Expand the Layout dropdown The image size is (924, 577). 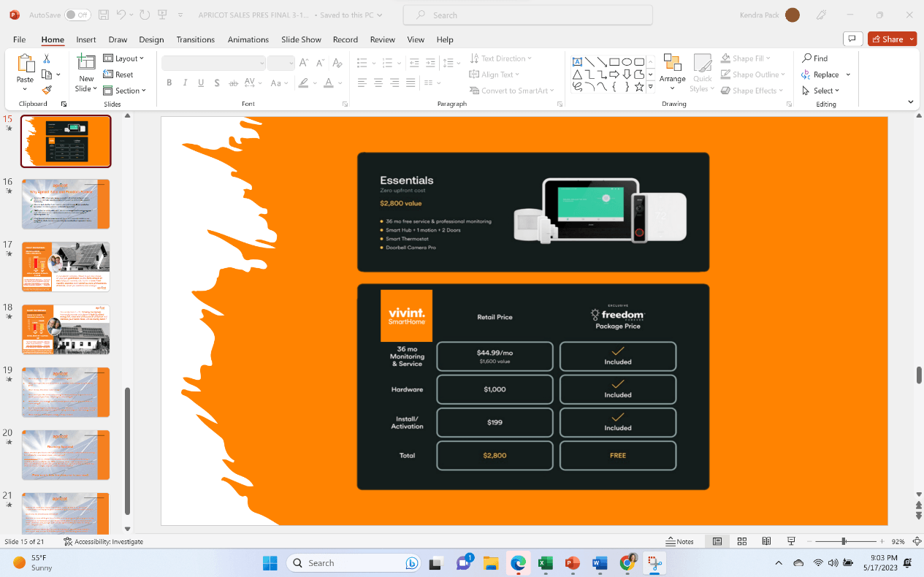124,58
